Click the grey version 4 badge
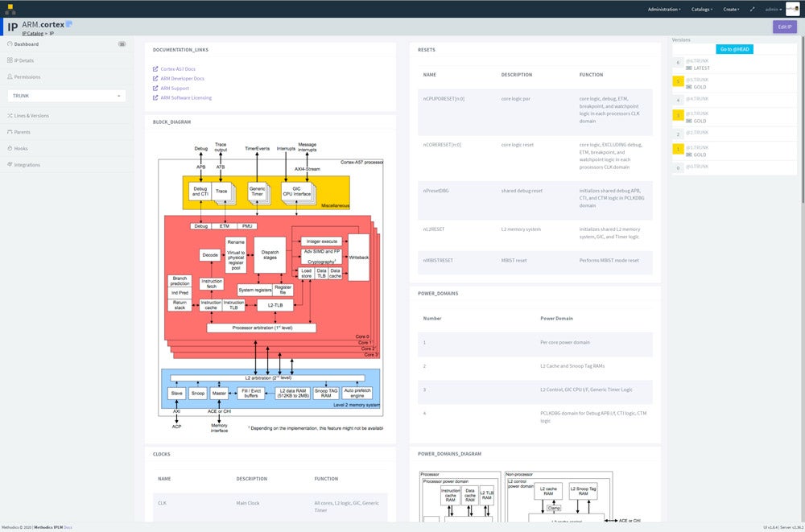This screenshot has height=532, width=805. 678,100
